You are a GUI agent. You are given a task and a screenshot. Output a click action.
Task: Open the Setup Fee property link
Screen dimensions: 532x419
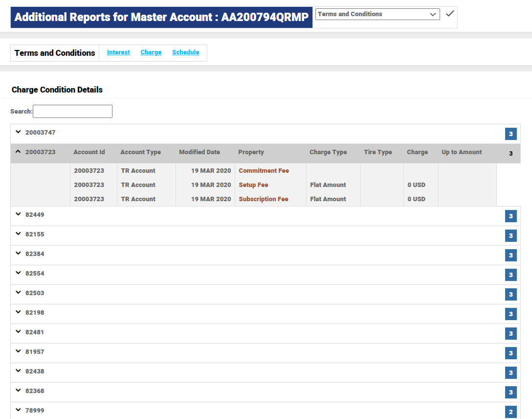tap(253, 185)
